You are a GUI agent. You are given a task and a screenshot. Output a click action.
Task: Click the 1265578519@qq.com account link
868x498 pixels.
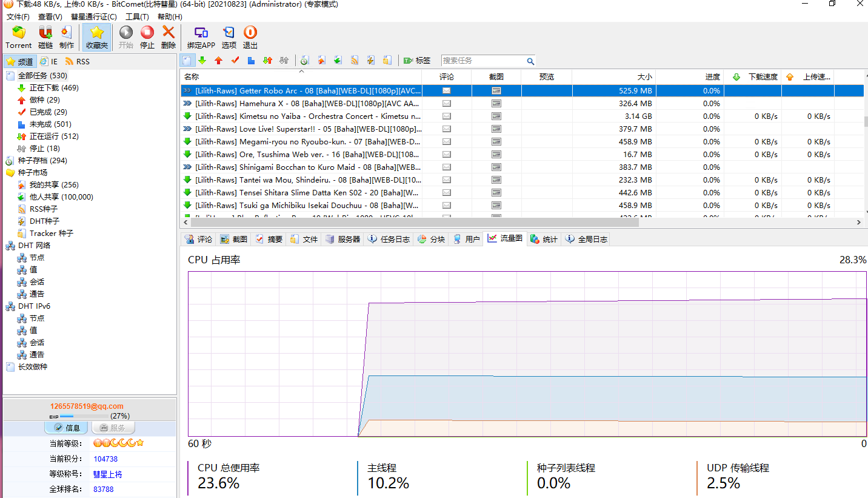(x=87, y=406)
